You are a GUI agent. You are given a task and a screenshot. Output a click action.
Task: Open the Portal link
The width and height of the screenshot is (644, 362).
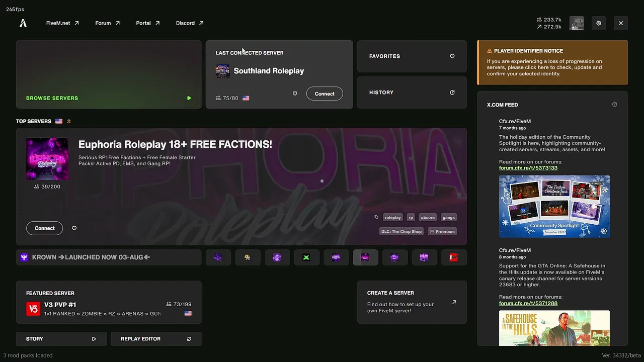[148, 23]
